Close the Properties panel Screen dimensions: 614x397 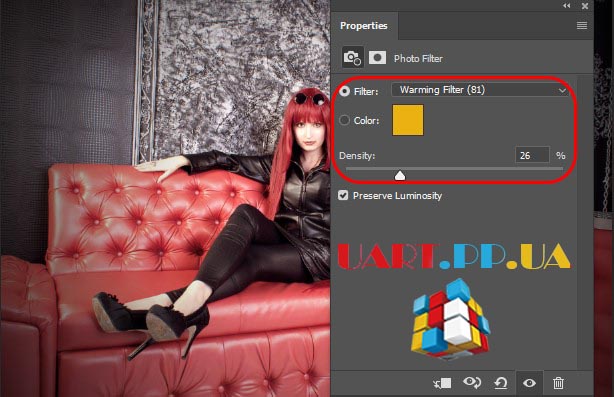pyautogui.click(x=585, y=6)
